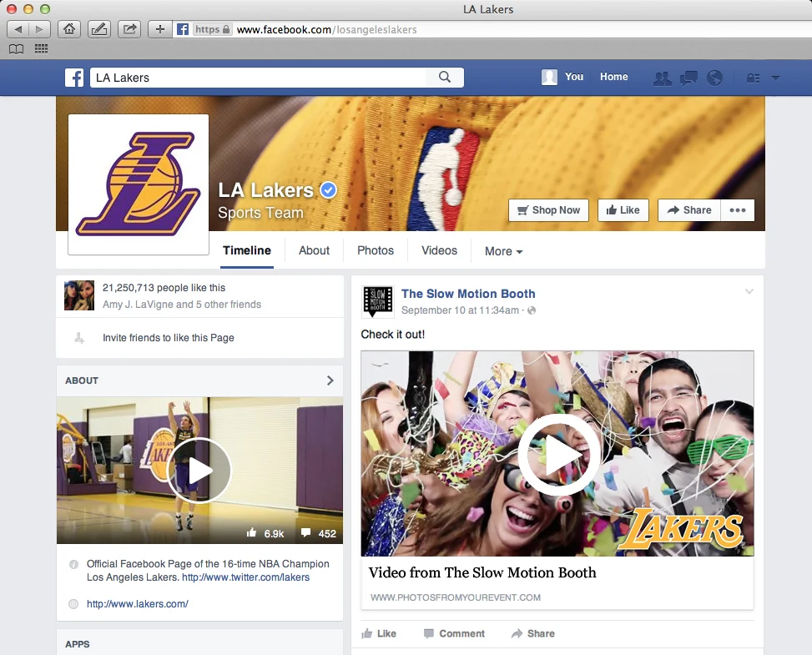Share the LA Lakers page
This screenshot has height=655, width=812.
click(x=689, y=210)
